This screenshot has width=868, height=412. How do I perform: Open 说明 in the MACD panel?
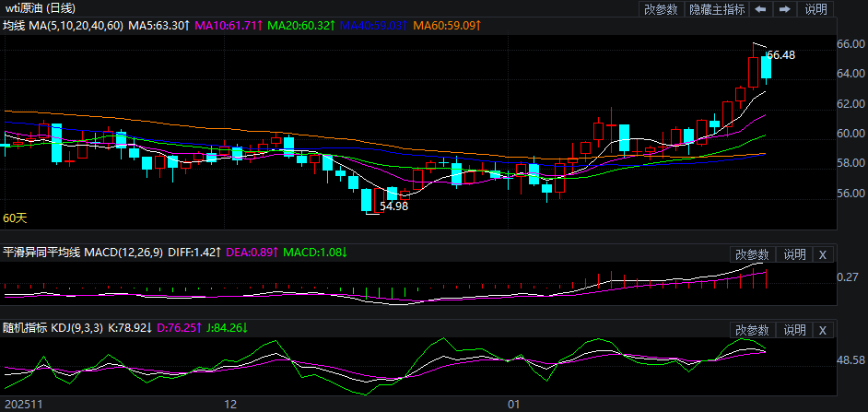[x=793, y=254]
